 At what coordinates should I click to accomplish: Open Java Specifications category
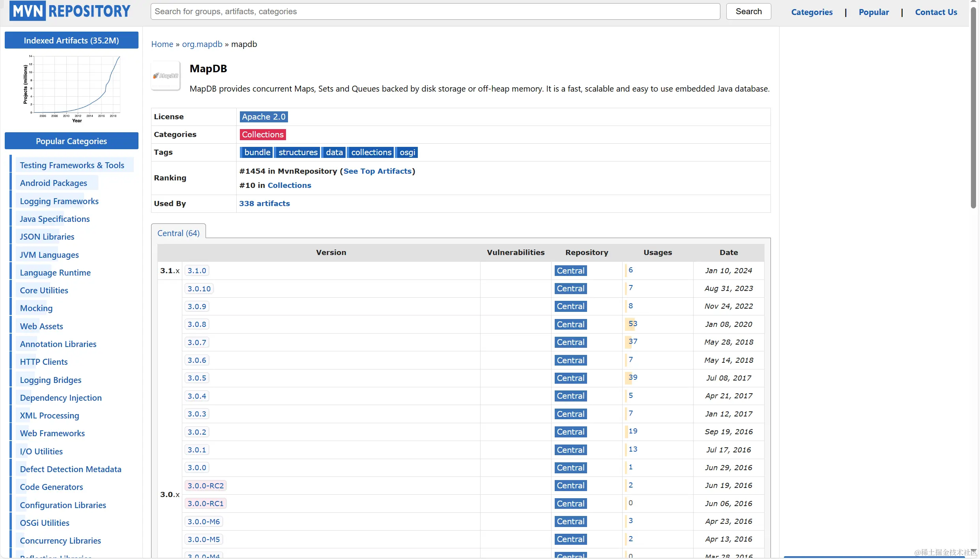click(55, 219)
